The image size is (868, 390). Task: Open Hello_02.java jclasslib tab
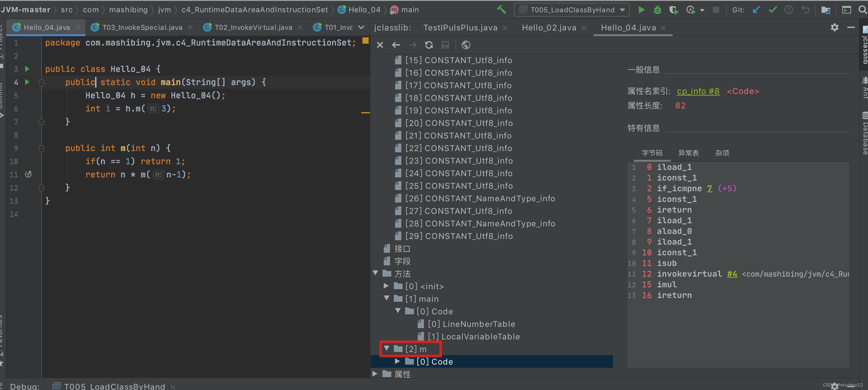pos(549,28)
